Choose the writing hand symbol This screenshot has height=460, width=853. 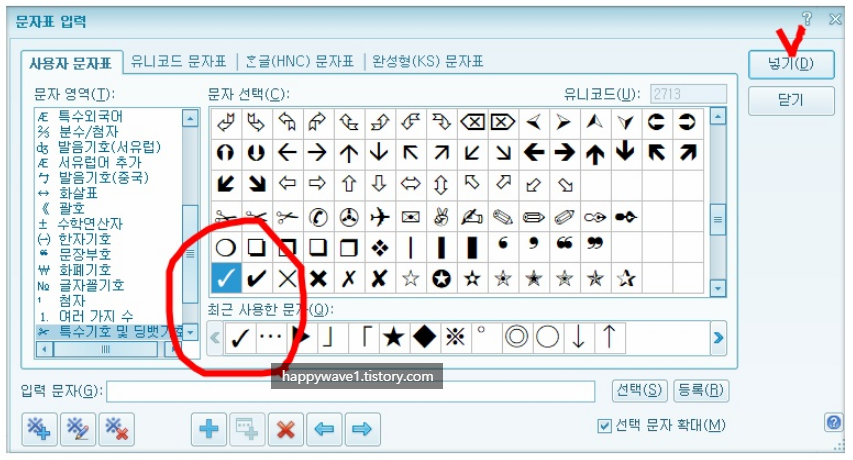click(472, 217)
